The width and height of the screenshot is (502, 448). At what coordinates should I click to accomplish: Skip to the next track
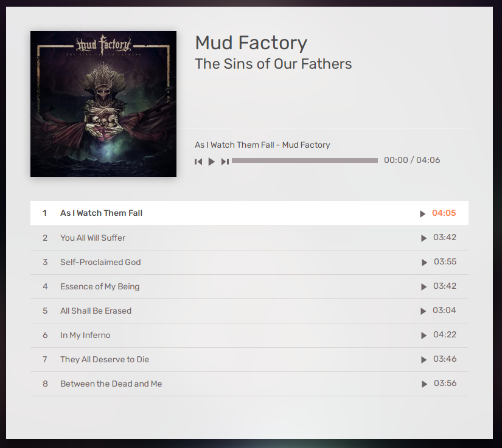coord(225,162)
